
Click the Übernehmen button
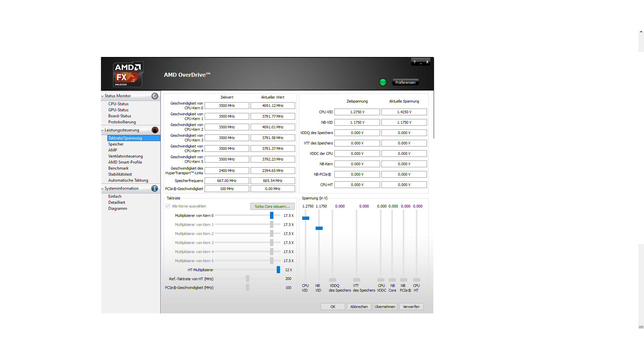[x=385, y=307]
